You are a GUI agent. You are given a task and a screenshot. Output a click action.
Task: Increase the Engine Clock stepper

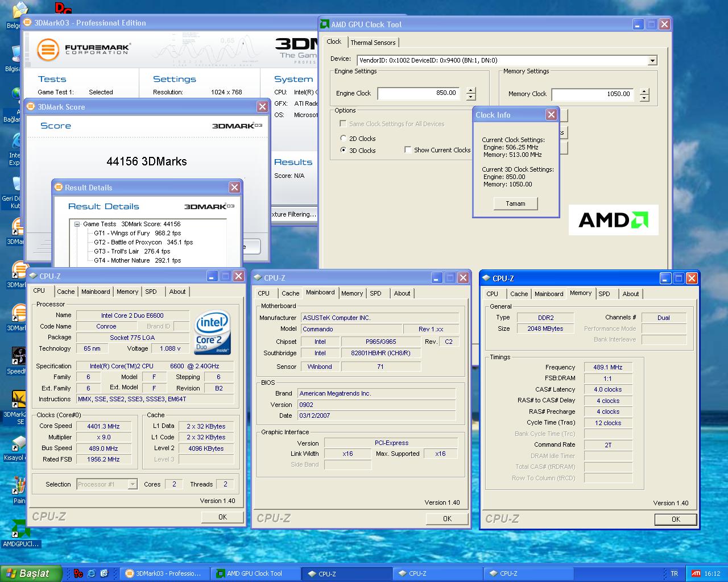(471, 90)
